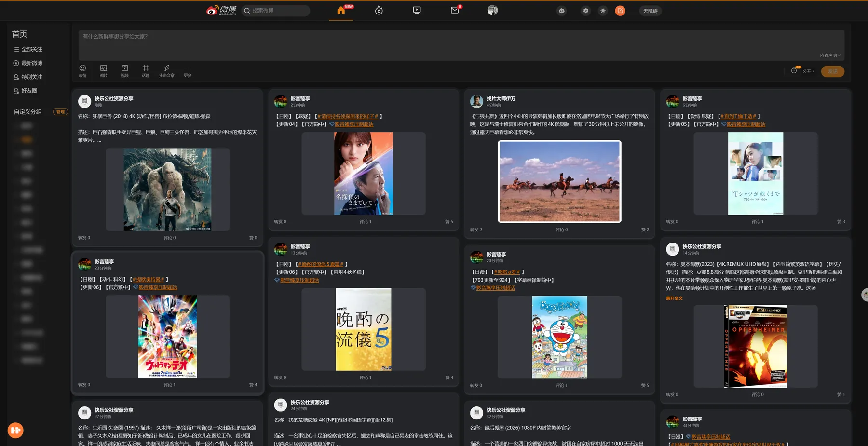Select 好友圈 in the left sidebar
This screenshot has height=446, width=868.
point(25,91)
